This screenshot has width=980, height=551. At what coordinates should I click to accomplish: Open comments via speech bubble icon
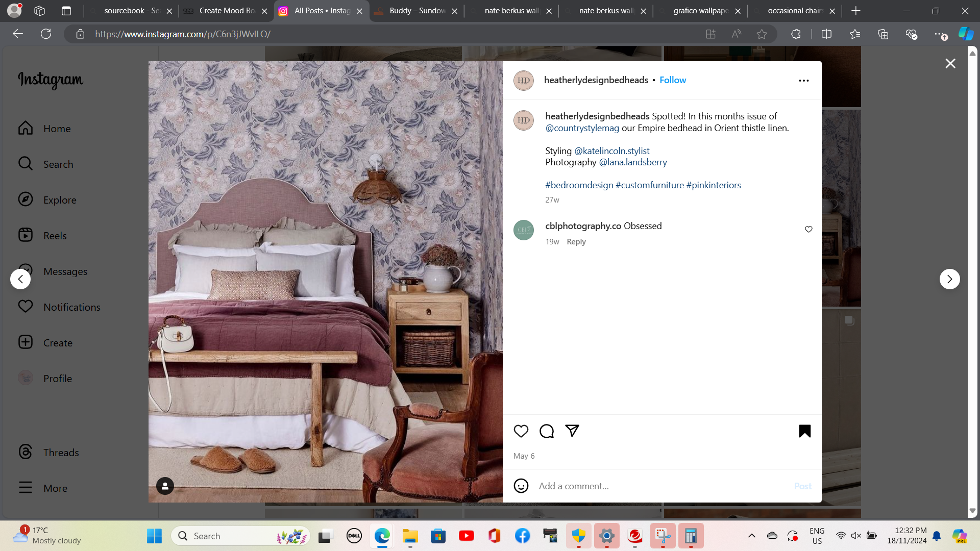(546, 431)
